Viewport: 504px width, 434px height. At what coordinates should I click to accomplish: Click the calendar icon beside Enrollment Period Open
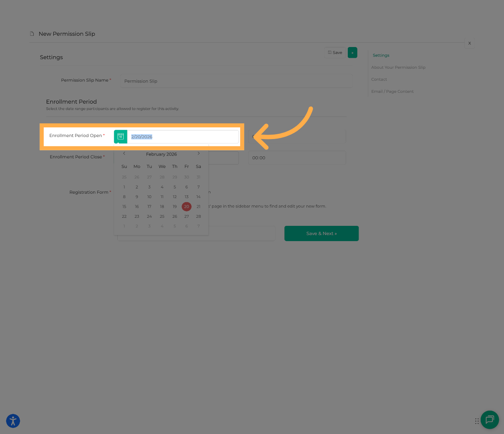point(120,137)
